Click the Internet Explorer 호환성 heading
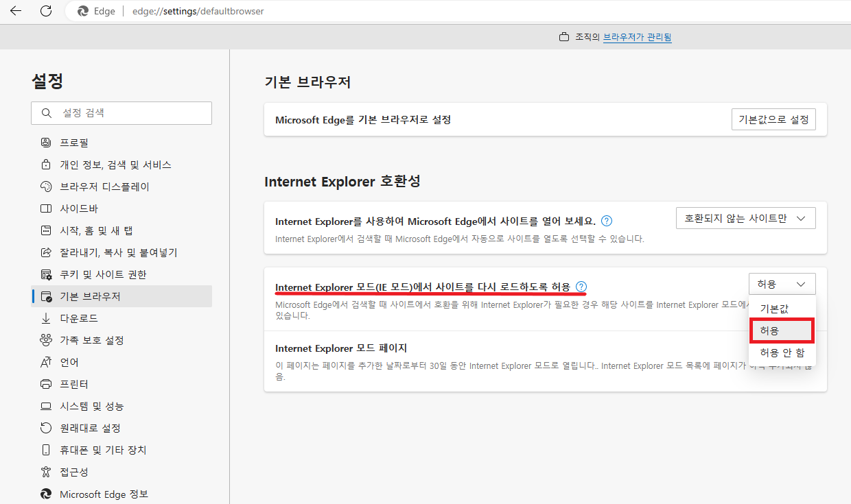This screenshot has width=851, height=504. pyautogui.click(x=342, y=182)
